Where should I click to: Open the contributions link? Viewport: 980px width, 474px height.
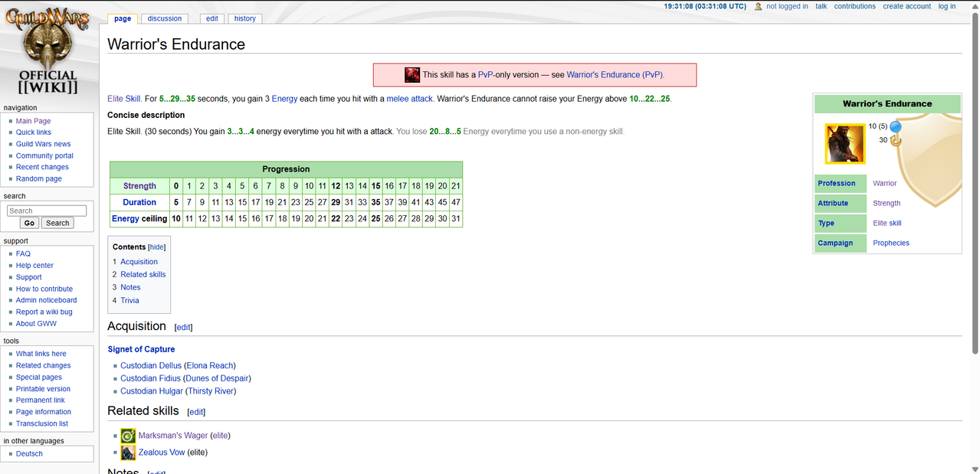(855, 6)
